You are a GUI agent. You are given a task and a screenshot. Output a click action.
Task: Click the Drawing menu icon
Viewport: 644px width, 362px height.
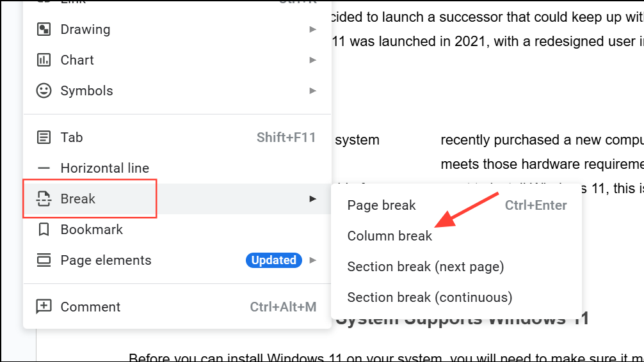[x=44, y=29]
